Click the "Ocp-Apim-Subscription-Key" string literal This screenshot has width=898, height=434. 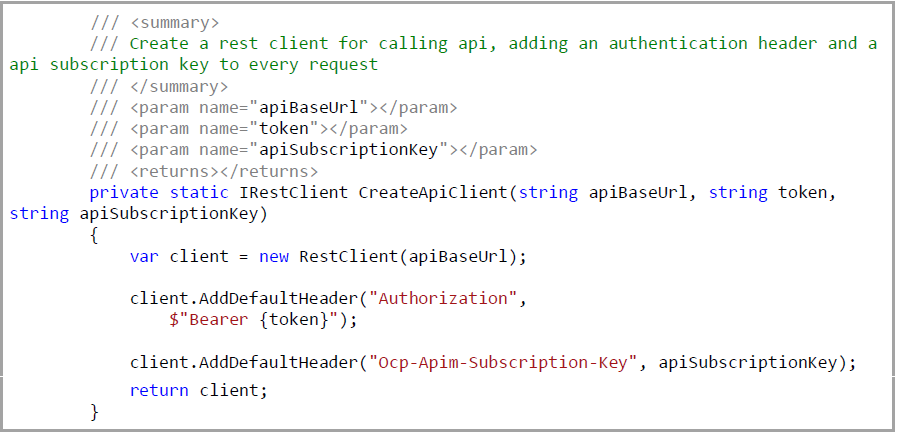coord(504,362)
